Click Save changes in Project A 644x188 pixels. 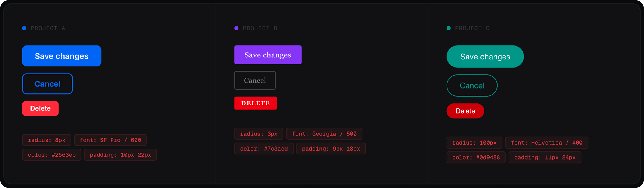(x=61, y=56)
